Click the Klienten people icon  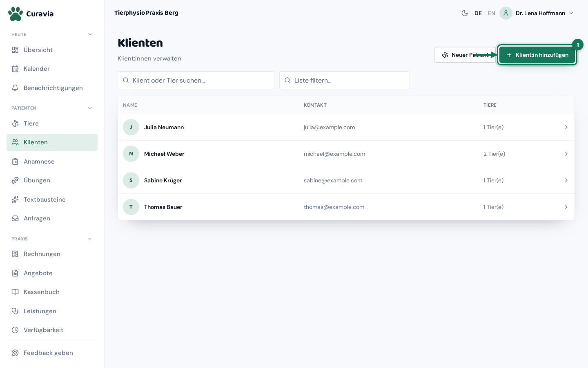(x=15, y=142)
